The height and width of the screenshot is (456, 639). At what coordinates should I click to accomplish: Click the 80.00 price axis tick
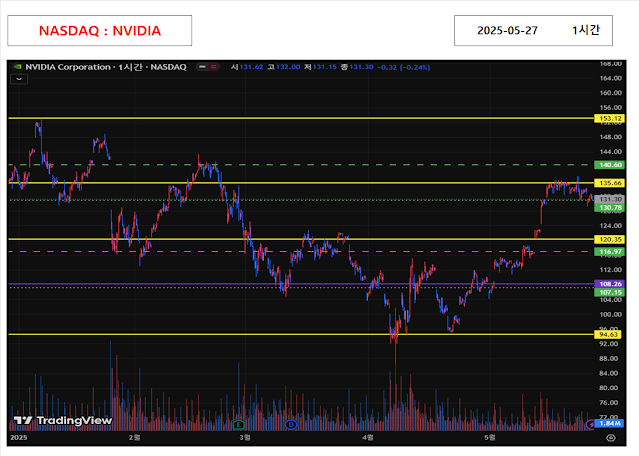click(610, 388)
